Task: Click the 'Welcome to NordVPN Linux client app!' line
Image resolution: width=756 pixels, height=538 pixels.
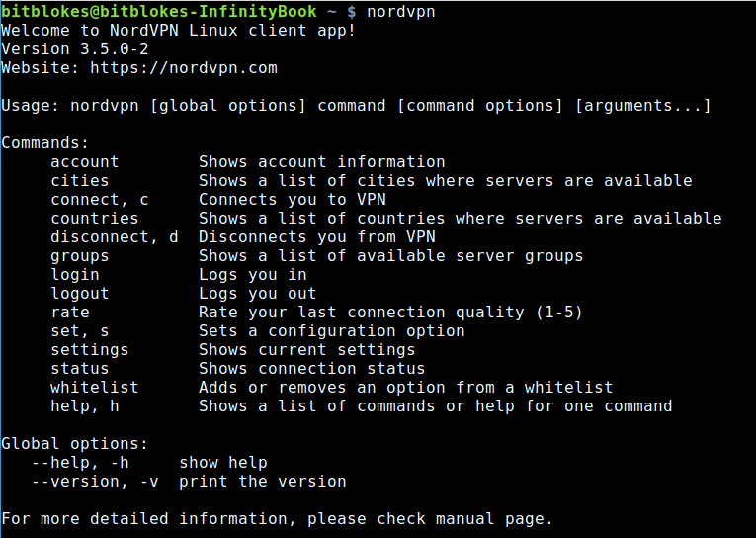Action: 179,31
